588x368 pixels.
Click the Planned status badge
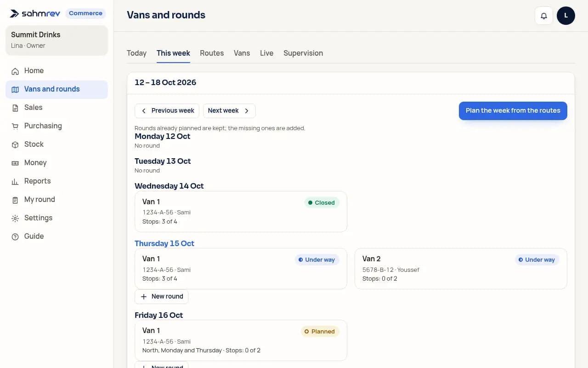[320, 332]
